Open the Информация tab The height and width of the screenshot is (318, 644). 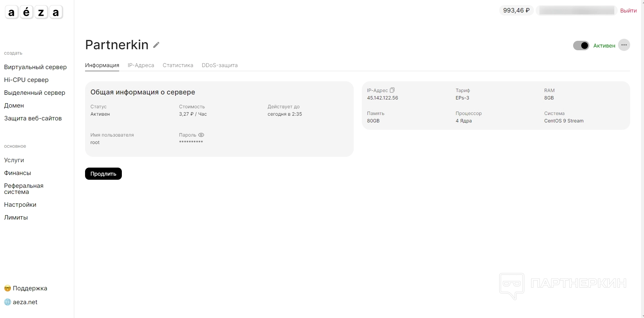tap(102, 65)
